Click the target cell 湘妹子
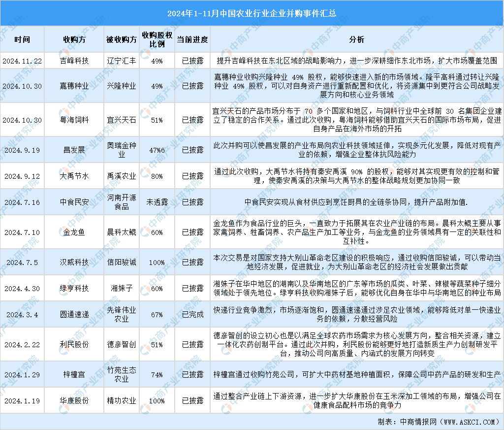This screenshot has width=504, height=430. (x=122, y=288)
